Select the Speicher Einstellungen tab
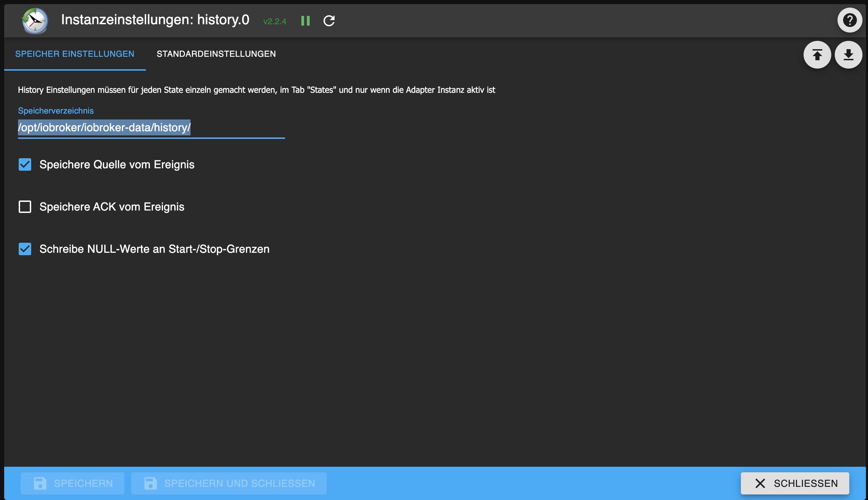The image size is (868, 500). 75,54
